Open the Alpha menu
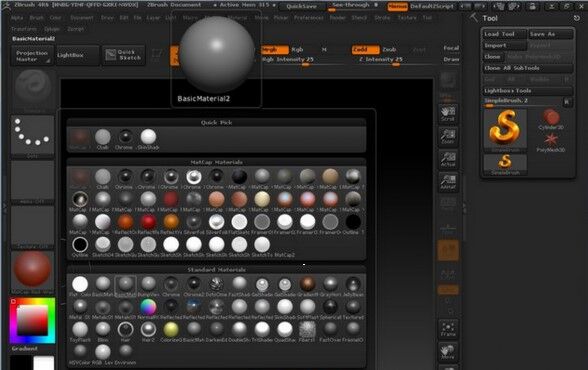This screenshot has height=370, width=588. coord(17,18)
